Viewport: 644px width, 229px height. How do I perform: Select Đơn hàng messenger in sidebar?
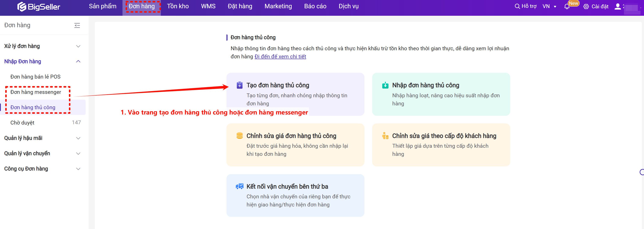pos(36,92)
